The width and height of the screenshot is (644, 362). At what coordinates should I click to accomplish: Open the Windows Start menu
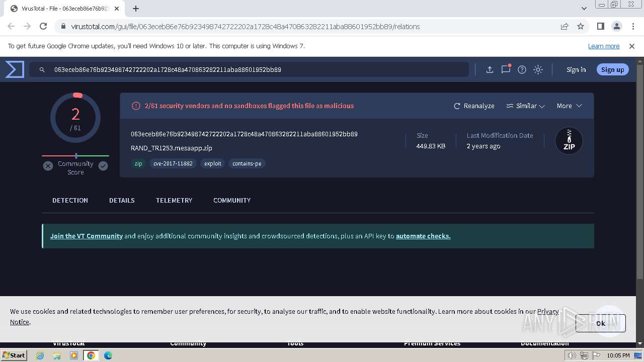coord(14,355)
